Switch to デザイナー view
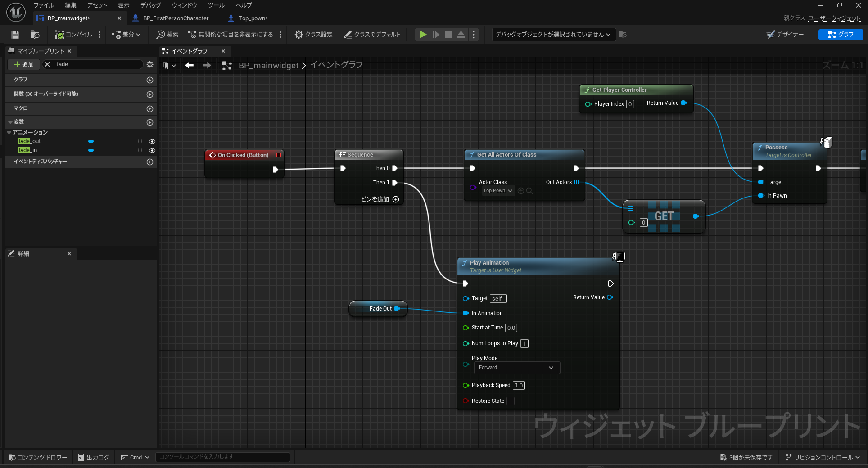Viewport: 868px width, 468px height. tap(785, 35)
